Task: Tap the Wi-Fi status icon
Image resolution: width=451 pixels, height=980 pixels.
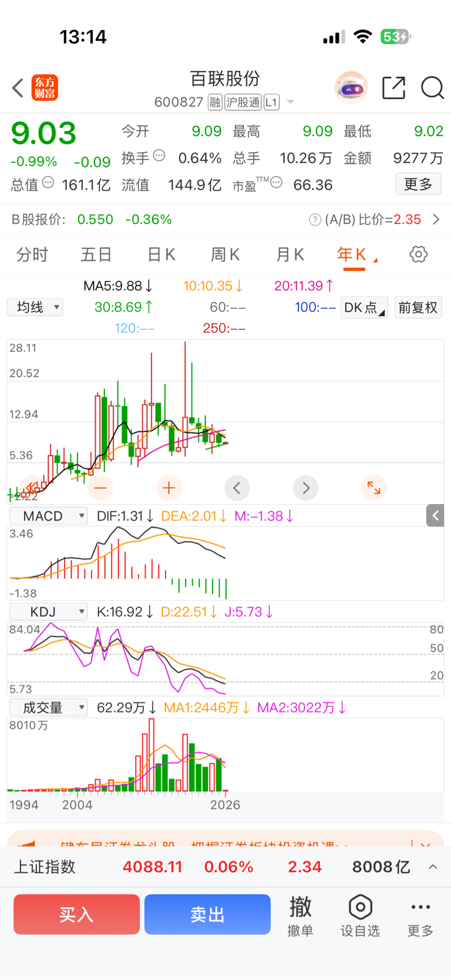Action: pos(363,37)
